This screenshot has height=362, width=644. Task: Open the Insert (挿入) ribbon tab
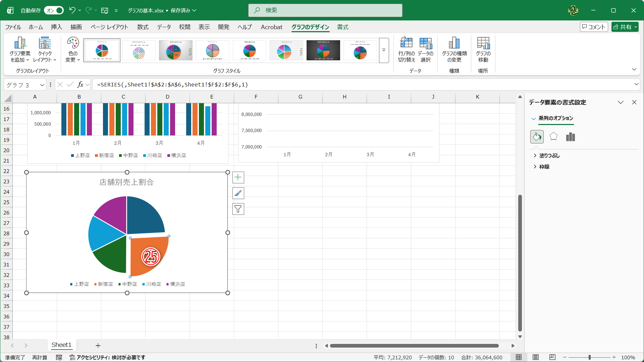(56, 27)
